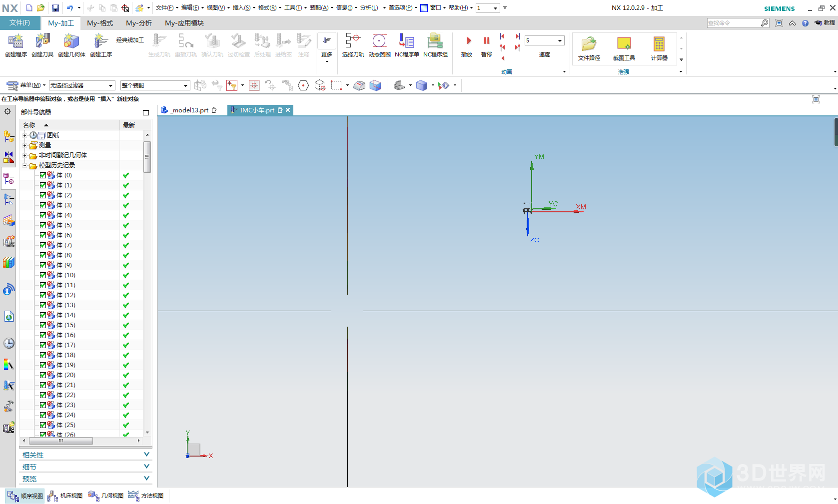Click the 经典线加工 button
This screenshot has height=504, width=838.
130,40
